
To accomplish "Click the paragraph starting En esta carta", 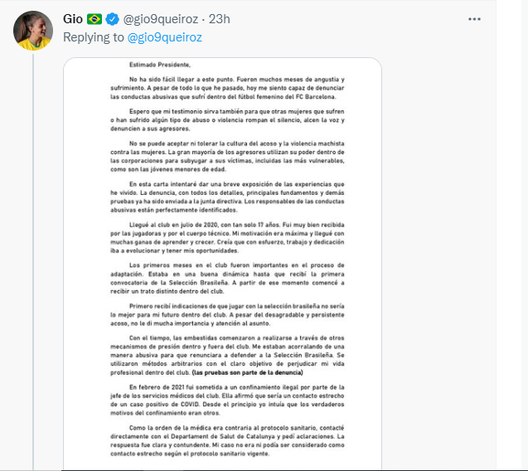I will (x=227, y=197).
